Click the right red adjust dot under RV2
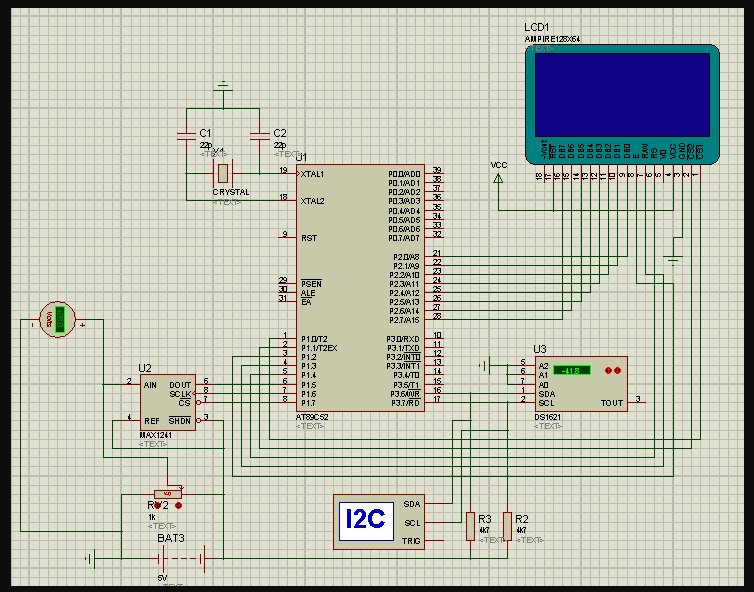The height and width of the screenshot is (592, 754). (x=179, y=505)
